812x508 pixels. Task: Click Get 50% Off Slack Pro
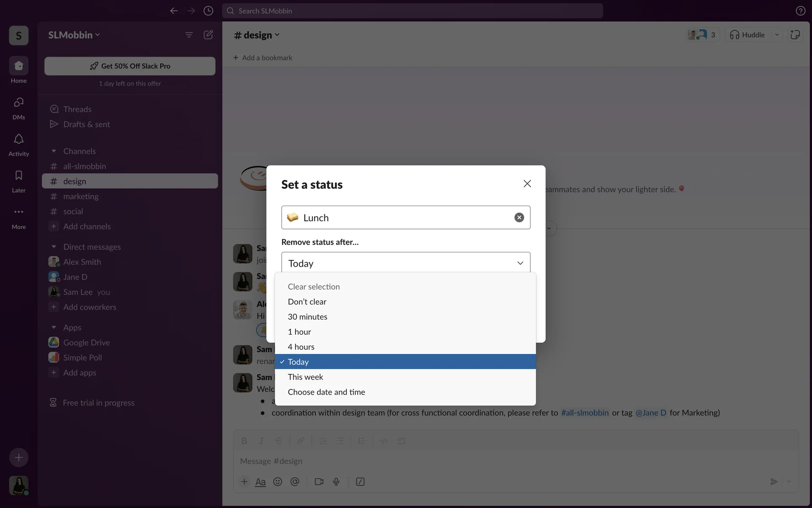tap(130, 66)
